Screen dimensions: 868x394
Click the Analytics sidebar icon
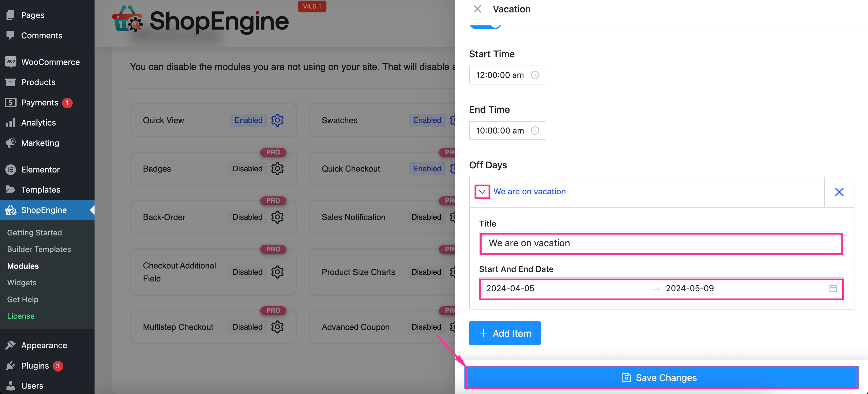[x=10, y=122]
